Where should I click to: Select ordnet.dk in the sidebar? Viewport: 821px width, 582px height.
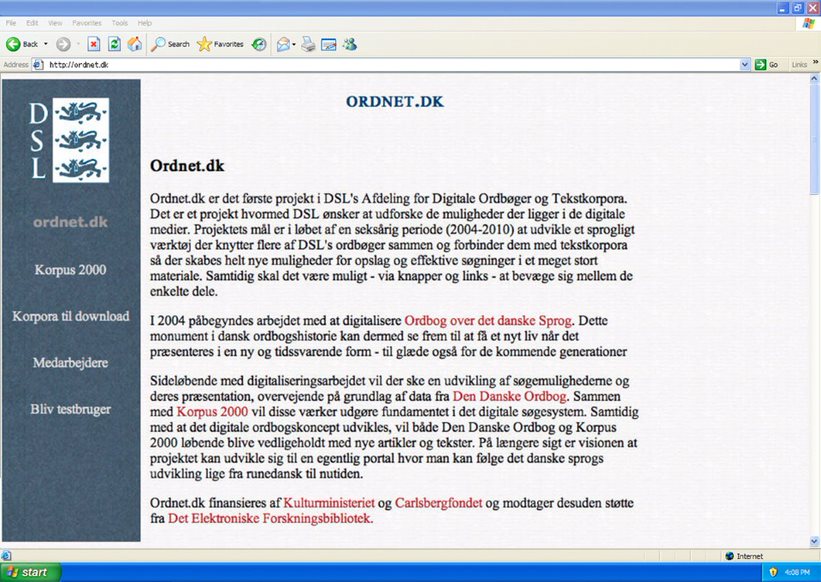tap(70, 222)
